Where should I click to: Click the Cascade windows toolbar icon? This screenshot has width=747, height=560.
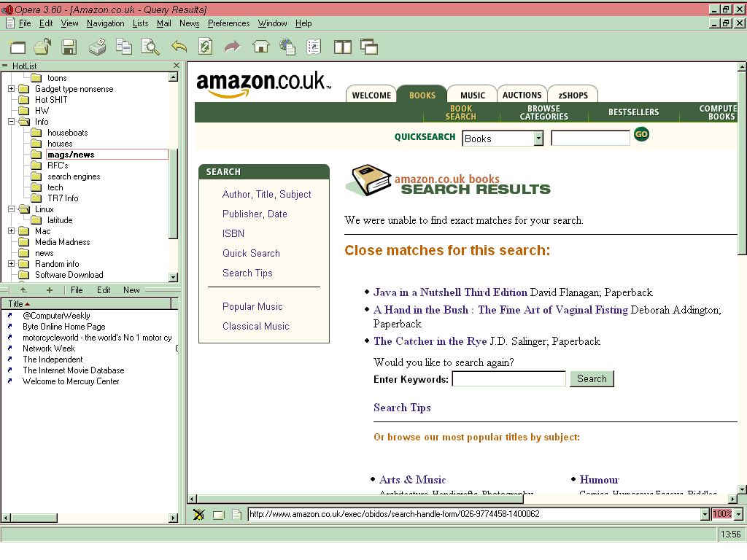[369, 47]
